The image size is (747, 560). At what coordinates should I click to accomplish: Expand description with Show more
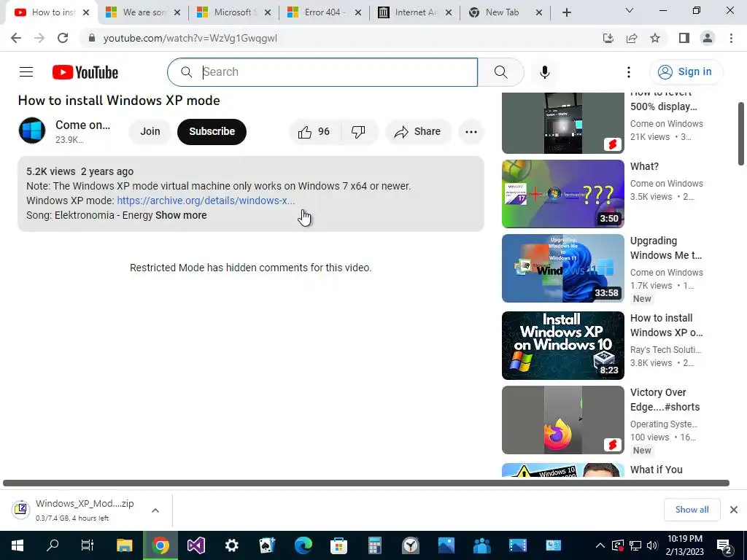click(x=181, y=215)
